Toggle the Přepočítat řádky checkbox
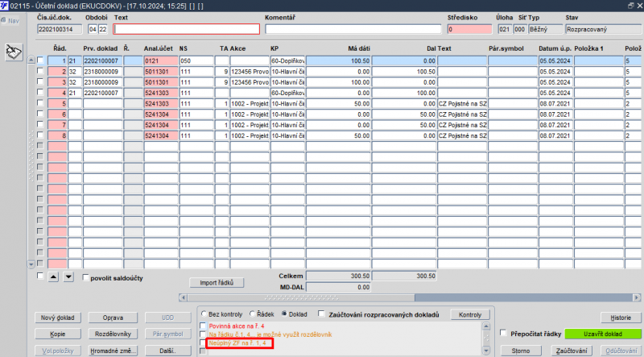Screen dimensions: 644x357 click(x=503, y=333)
